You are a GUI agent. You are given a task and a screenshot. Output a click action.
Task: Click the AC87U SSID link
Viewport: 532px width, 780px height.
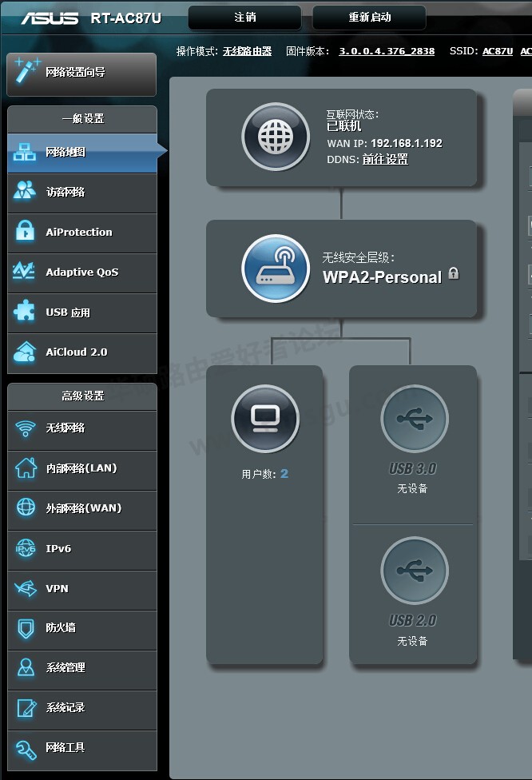point(498,51)
